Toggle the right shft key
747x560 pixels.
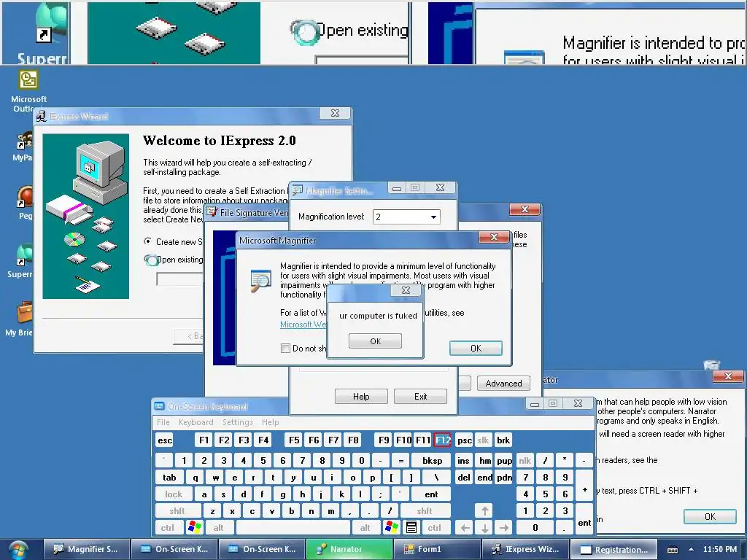(425, 511)
